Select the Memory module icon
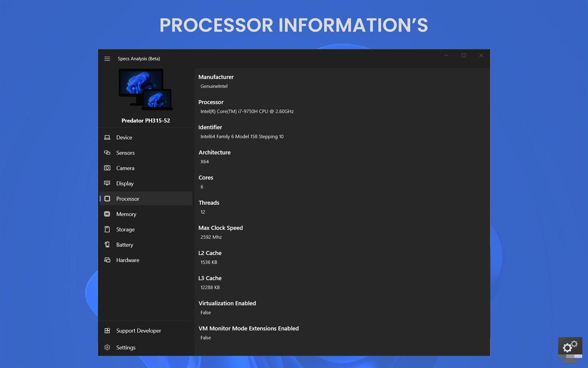 click(108, 214)
